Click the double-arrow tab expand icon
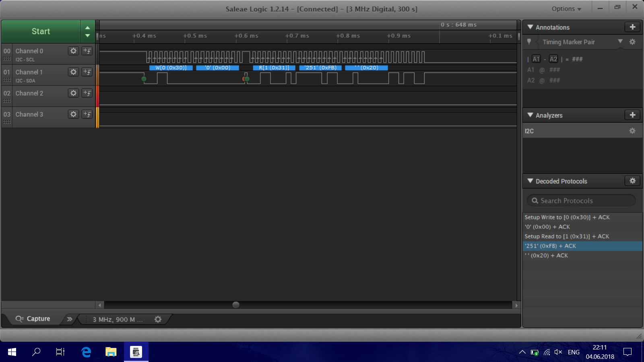644x362 pixels. tap(70, 319)
